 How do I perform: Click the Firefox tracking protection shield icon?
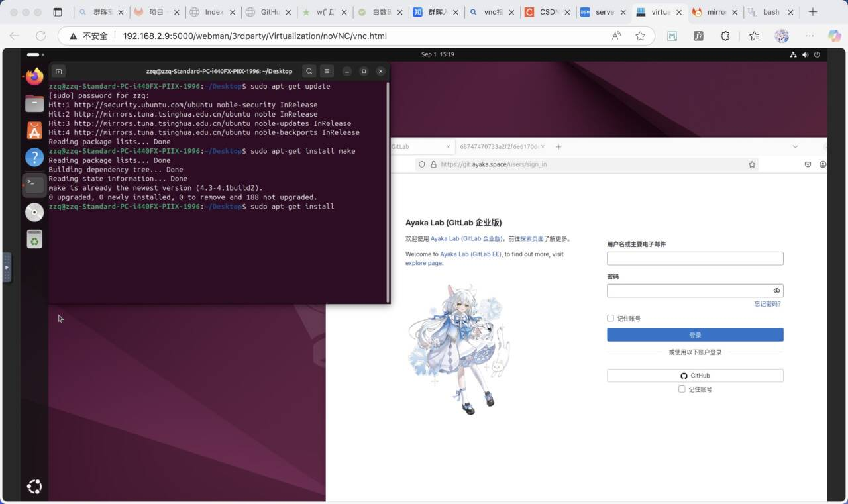click(x=421, y=164)
